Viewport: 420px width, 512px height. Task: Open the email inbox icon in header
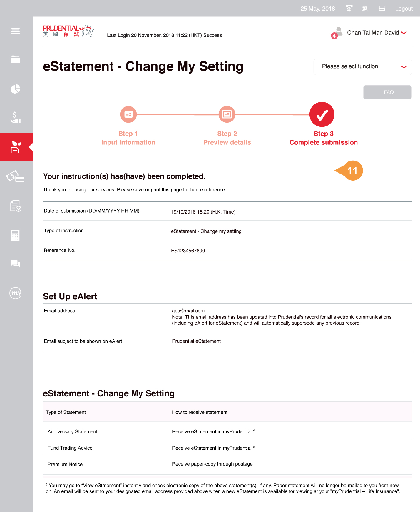tap(349, 9)
